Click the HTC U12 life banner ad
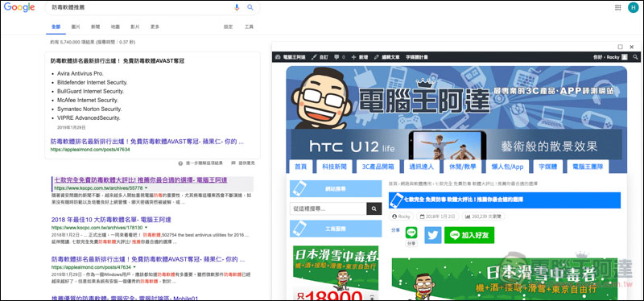Viewport: 644px width, 301px height. [456, 145]
